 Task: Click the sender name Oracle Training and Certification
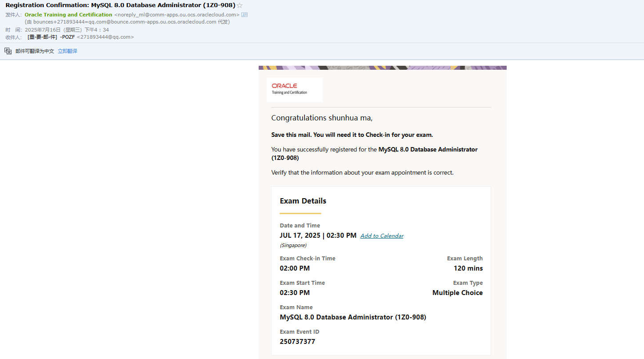click(x=68, y=15)
